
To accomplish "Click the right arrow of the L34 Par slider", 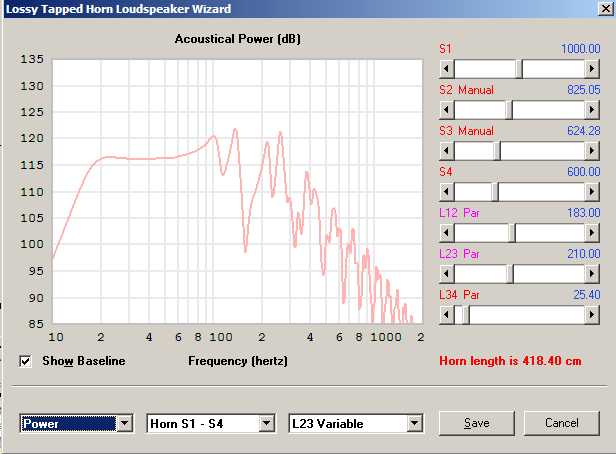I will point(592,315).
